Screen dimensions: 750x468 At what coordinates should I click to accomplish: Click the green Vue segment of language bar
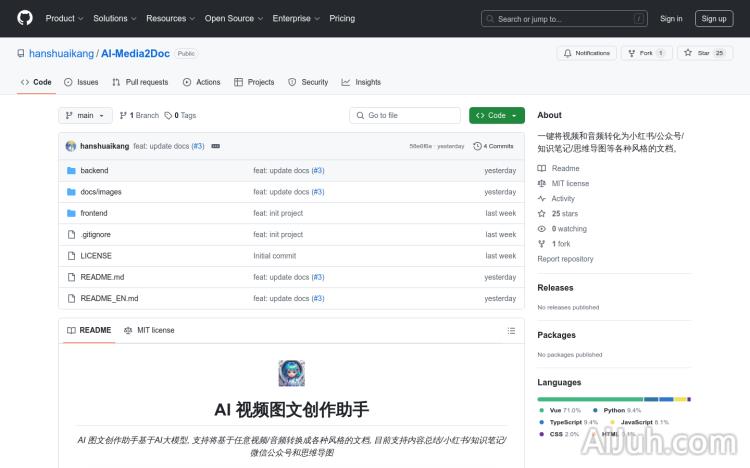click(x=590, y=399)
